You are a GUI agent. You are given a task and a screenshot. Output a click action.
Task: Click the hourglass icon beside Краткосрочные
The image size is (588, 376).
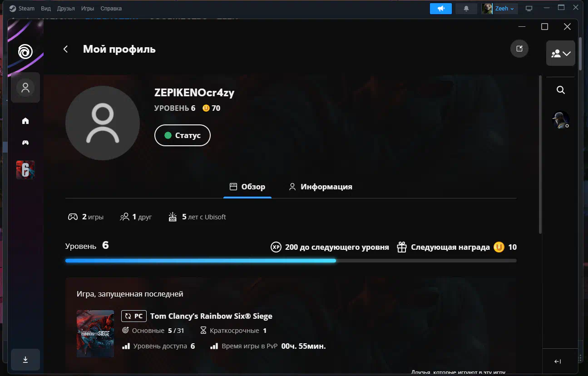tap(203, 331)
